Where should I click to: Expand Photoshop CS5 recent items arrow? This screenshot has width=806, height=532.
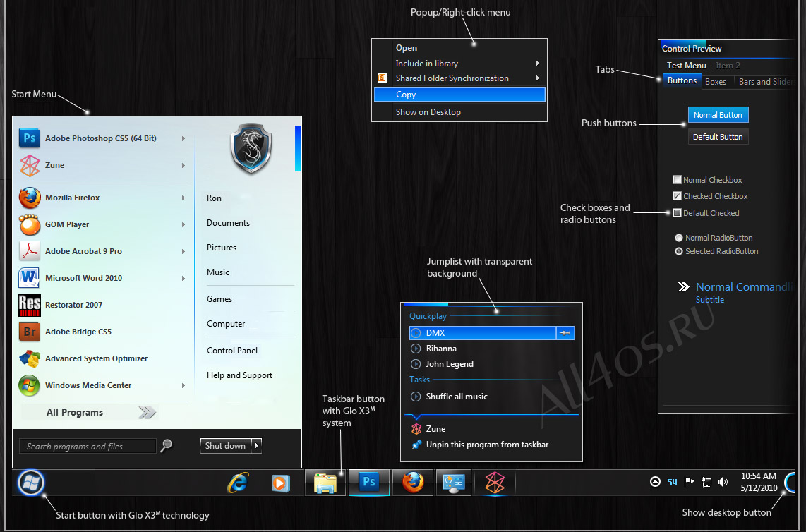click(x=183, y=138)
